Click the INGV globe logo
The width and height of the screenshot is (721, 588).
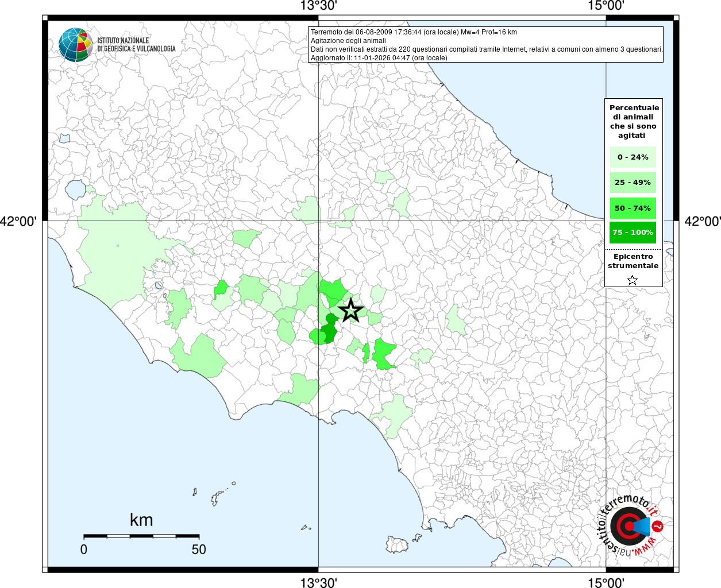point(76,45)
